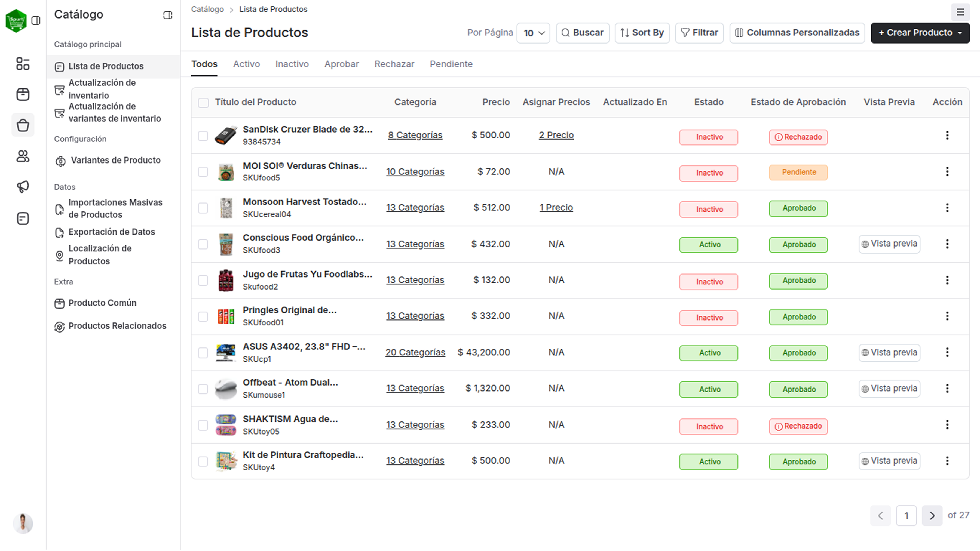This screenshot has width=980, height=551.
Task: Open three-dot menu for Conscious Food Orgánico
Action: coord(947,244)
